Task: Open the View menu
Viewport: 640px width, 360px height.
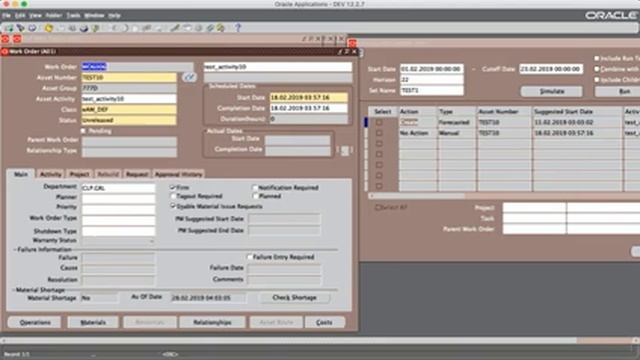Action: [35, 16]
